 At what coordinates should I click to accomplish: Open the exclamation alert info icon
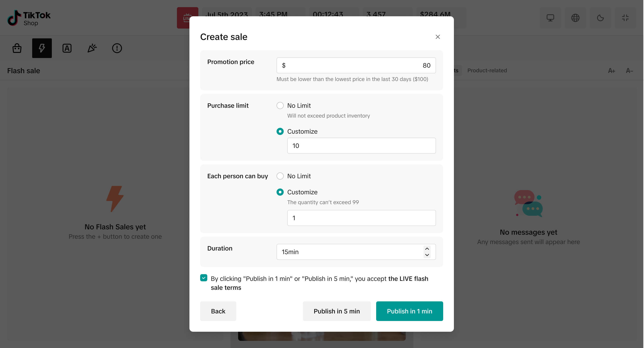click(117, 48)
